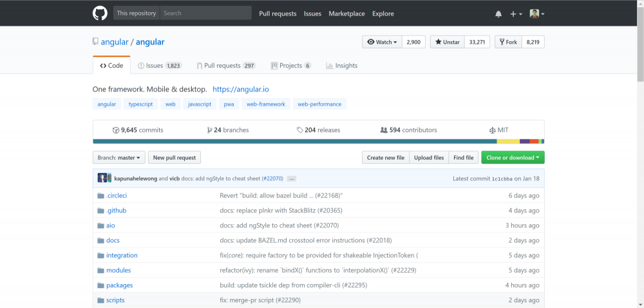Screen dimensions: 644x308
Task: Switch to the Pull requests repository tab
Action: pyautogui.click(x=226, y=66)
